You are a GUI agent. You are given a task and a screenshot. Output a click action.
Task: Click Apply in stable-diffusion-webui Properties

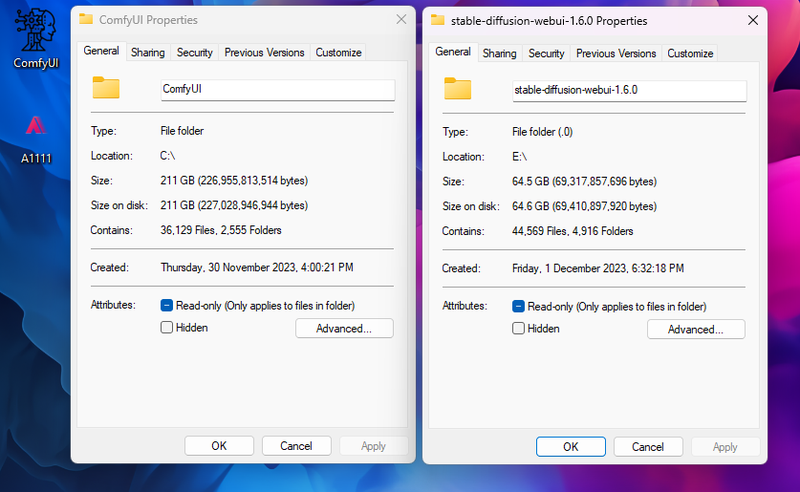[725, 447]
